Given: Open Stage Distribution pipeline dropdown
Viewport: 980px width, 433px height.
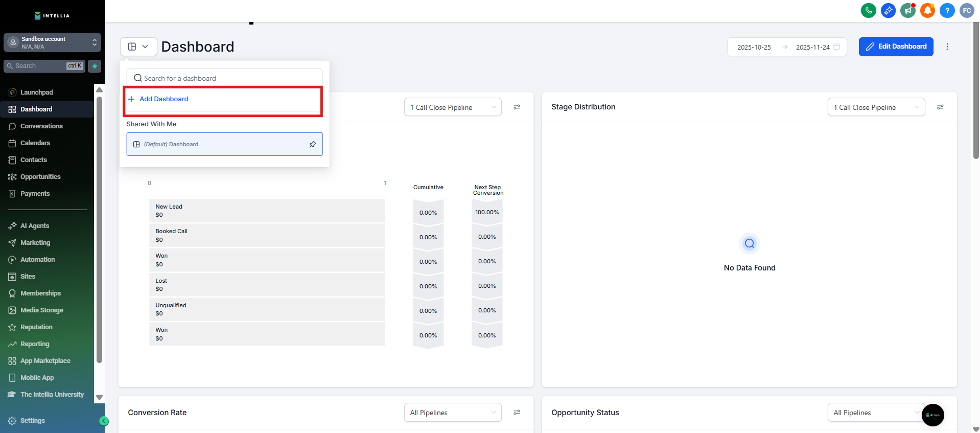Looking at the screenshot, I should (876, 107).
